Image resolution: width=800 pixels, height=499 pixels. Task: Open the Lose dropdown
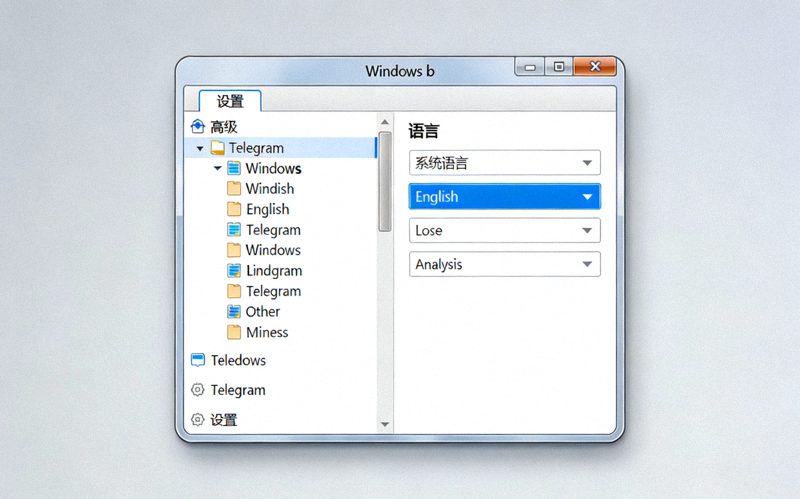click(x=505, y=230)
